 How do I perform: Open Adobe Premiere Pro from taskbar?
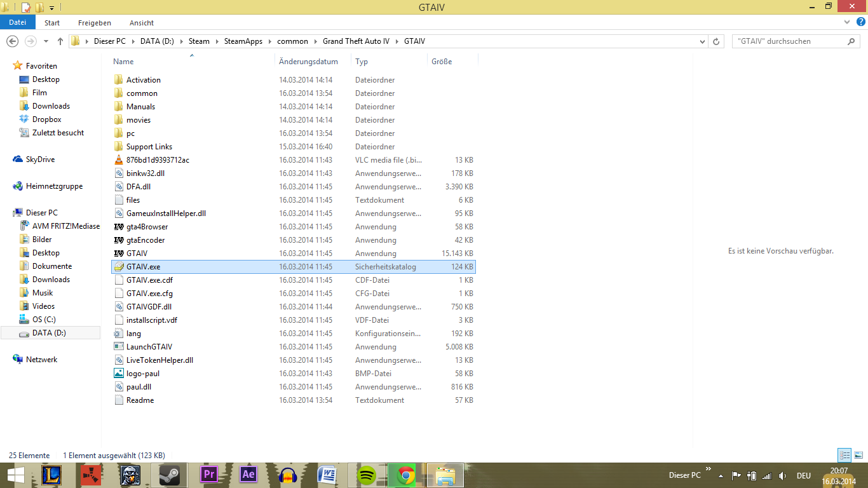click(x=209, y=475)
